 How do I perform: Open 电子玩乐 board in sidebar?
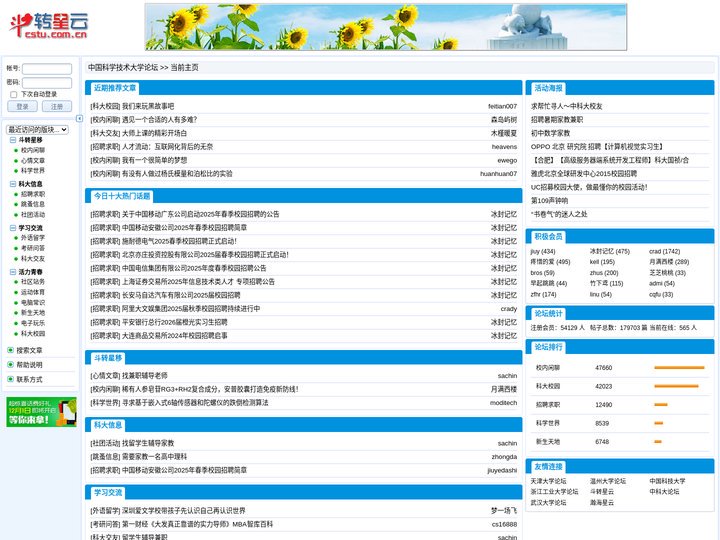[33, 323]
